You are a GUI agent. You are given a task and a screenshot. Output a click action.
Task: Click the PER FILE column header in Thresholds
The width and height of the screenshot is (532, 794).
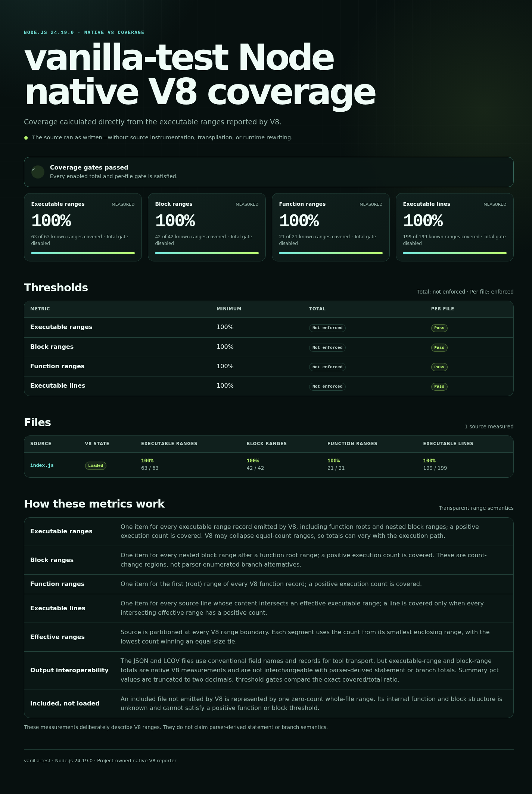pos(443,309)
